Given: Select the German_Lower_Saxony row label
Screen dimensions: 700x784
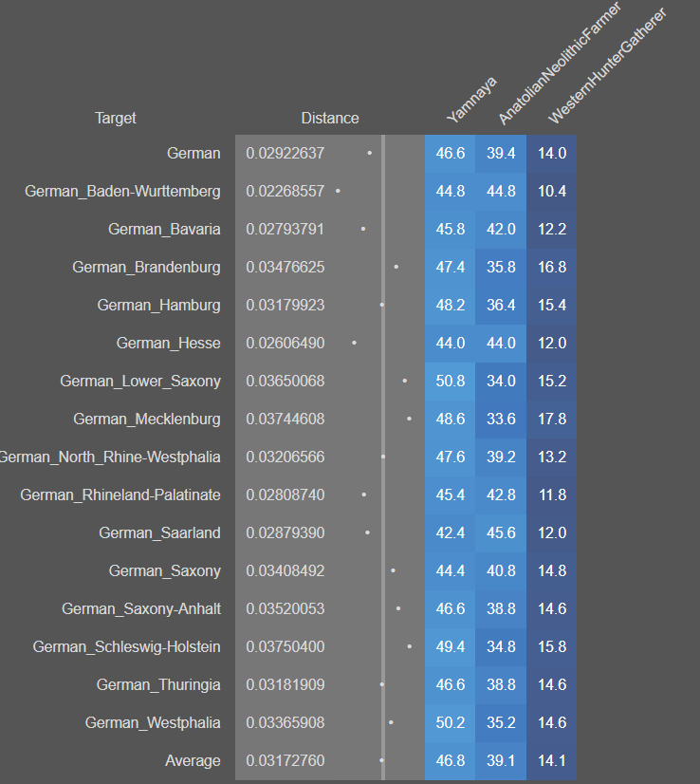Looking at the screenshot, I should [140, 381].
